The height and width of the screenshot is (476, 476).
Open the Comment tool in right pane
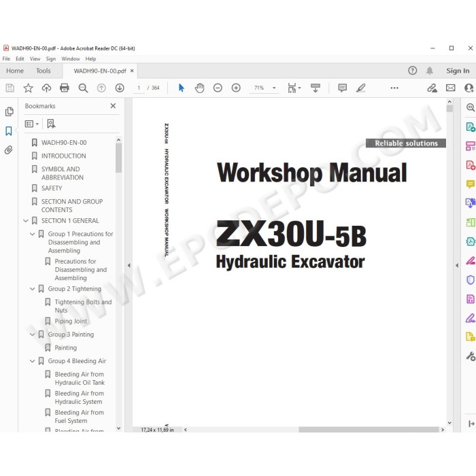pyautogui.click(x=471, y=184)
